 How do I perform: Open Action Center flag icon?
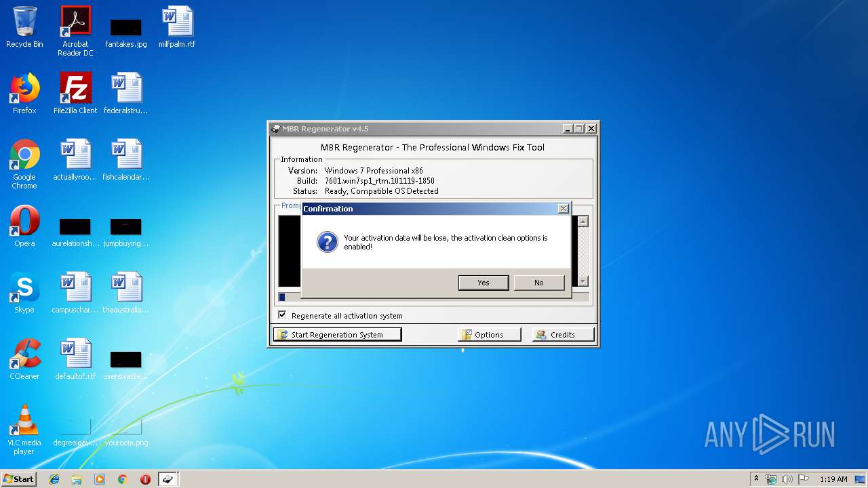tap(804, 479)
